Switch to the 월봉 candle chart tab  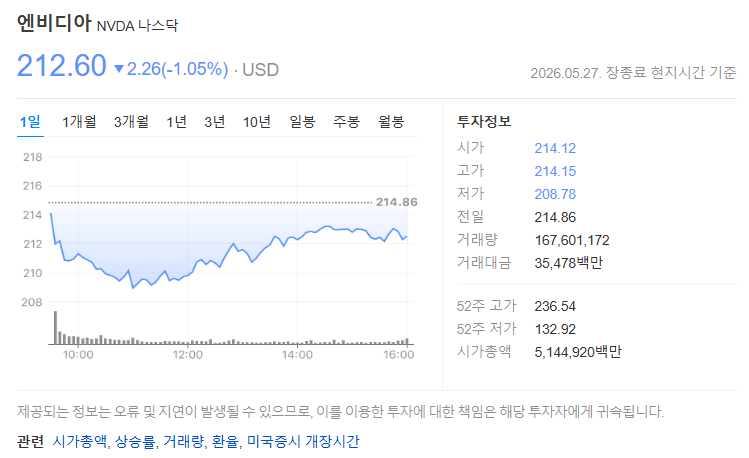pyautogui.click(x=391, y=122)
